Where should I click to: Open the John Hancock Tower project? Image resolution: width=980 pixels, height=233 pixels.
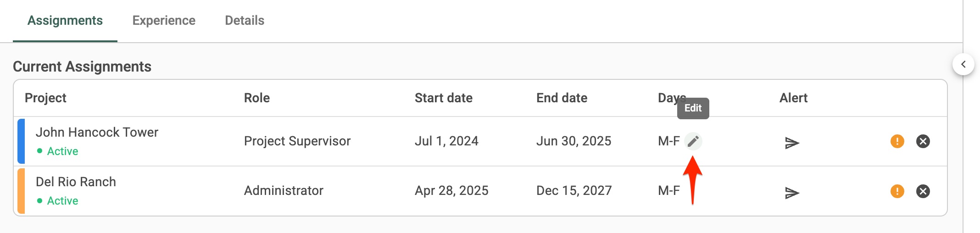(x=97, y=132)
